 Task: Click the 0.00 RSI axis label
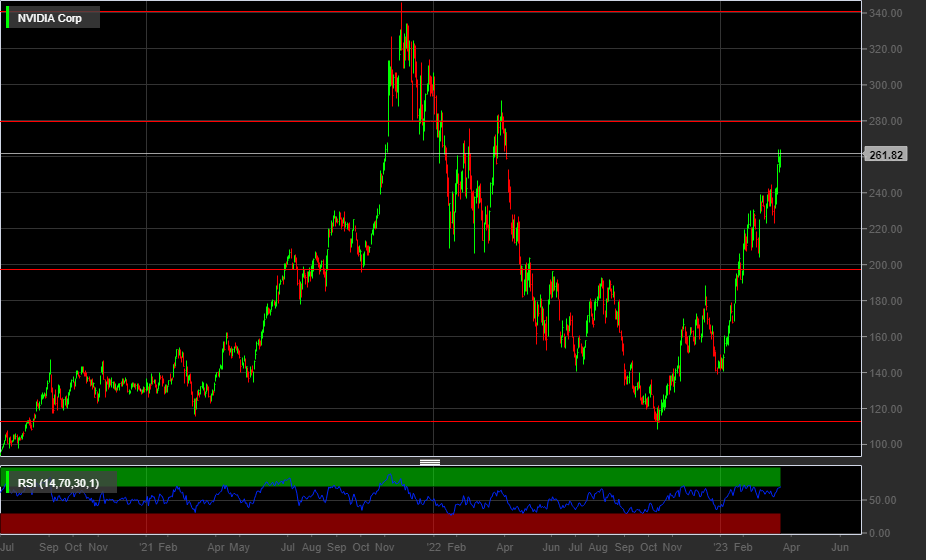880,533
